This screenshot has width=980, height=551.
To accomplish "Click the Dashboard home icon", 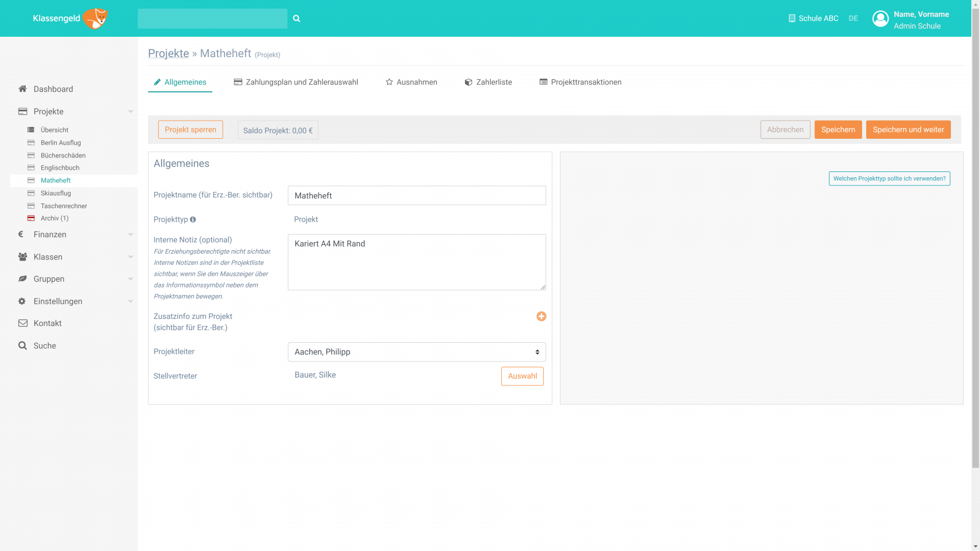I will (23, 89).
